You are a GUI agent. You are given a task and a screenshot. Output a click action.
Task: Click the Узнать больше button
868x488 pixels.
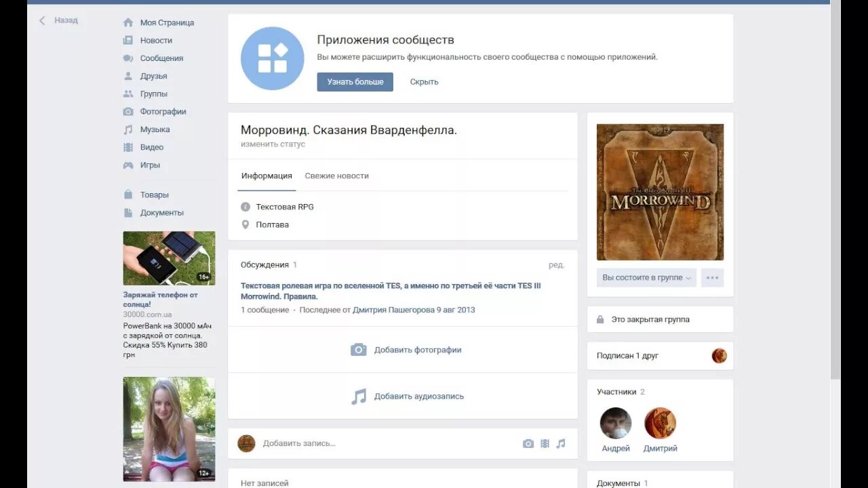(x=355, y=82)
